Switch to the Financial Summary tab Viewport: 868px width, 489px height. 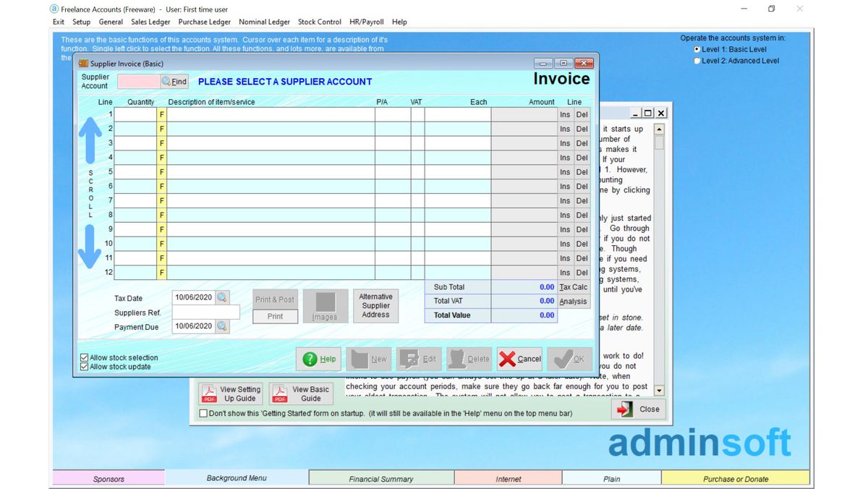pyautogui.click(x=381, y=478)
